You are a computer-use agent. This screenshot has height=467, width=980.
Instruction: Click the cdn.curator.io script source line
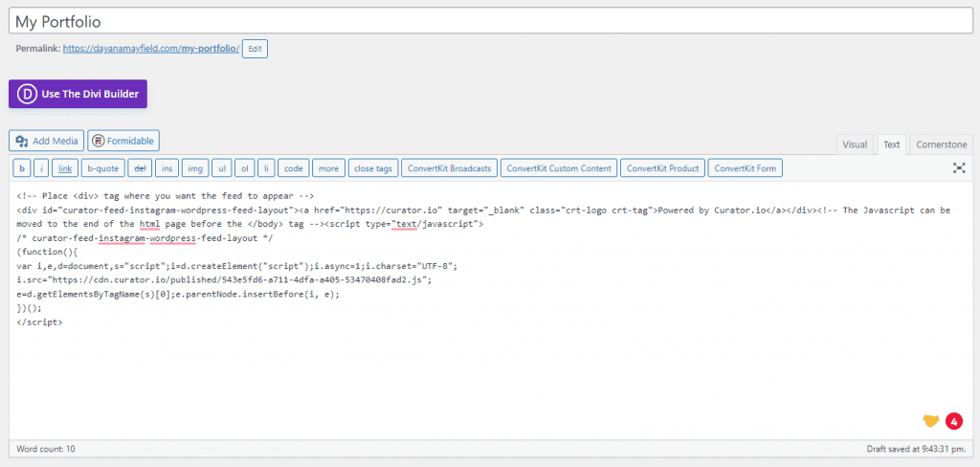224,280
